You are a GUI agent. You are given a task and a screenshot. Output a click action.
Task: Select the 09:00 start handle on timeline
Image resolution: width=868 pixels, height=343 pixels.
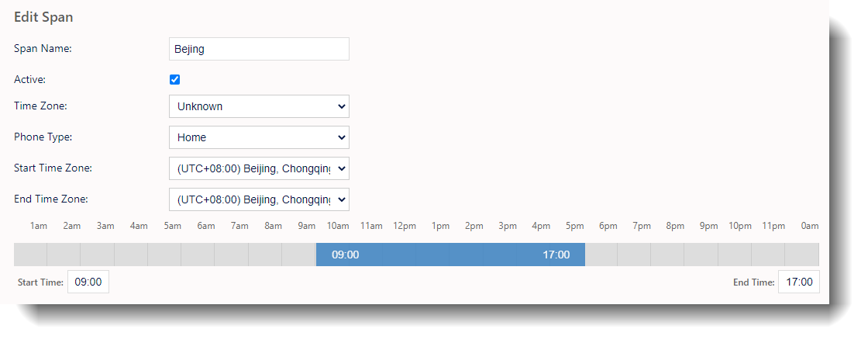[x=346, y=255]
